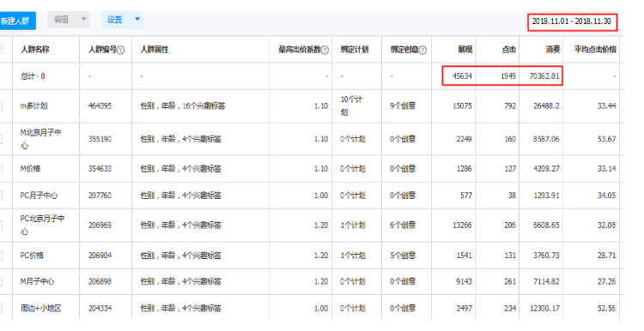Click the impressions value 13266

point(463,226)
